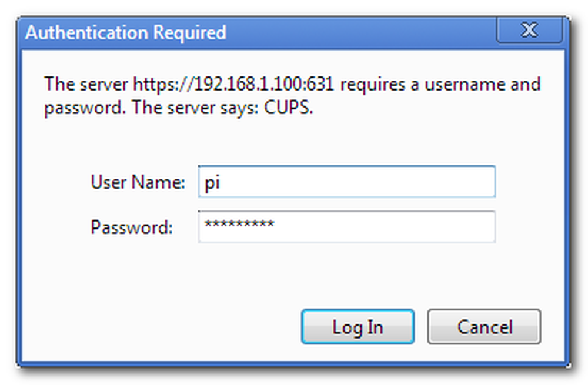Click 'The server' at message start
Viewport: 588px width, 385px height.
click(86, 84)
